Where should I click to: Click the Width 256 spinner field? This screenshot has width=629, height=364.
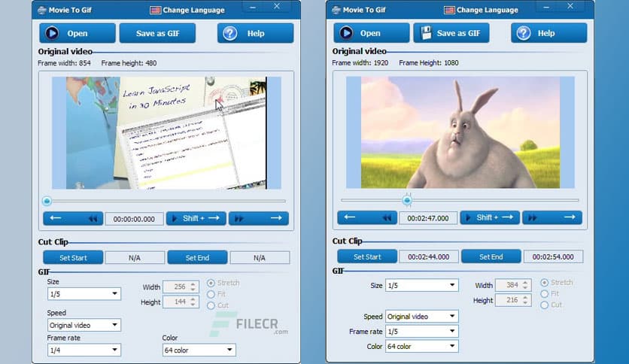(181, 287)
